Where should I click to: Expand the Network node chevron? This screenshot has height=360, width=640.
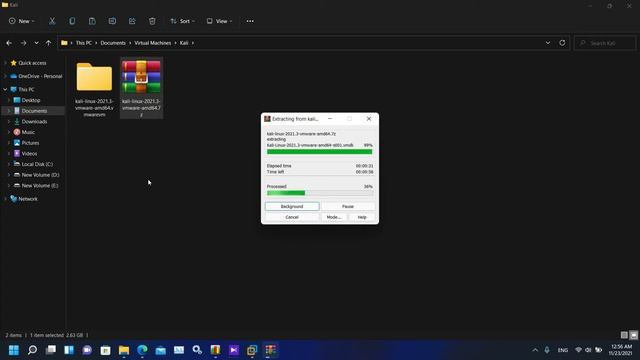point(5,199)
